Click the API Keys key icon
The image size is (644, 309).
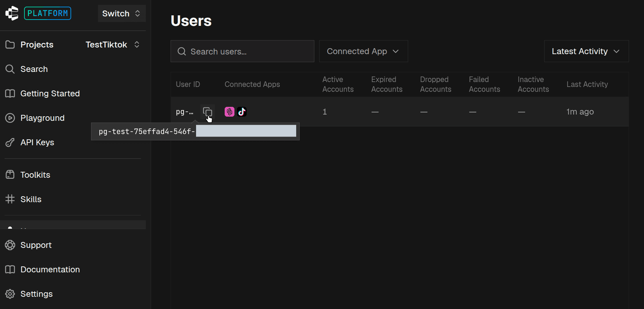(10, 142)
